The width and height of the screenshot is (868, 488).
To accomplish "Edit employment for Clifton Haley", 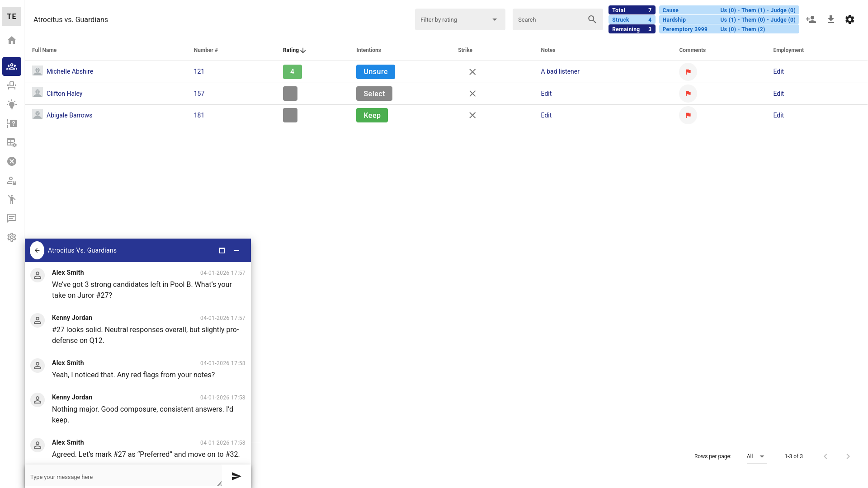I will (778, 94).
